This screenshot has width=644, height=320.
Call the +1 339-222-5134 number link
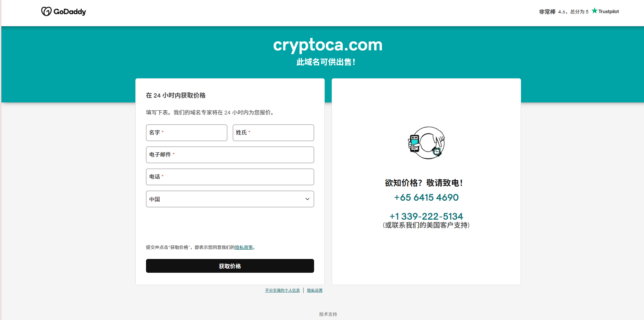click(x=426, y=217)
